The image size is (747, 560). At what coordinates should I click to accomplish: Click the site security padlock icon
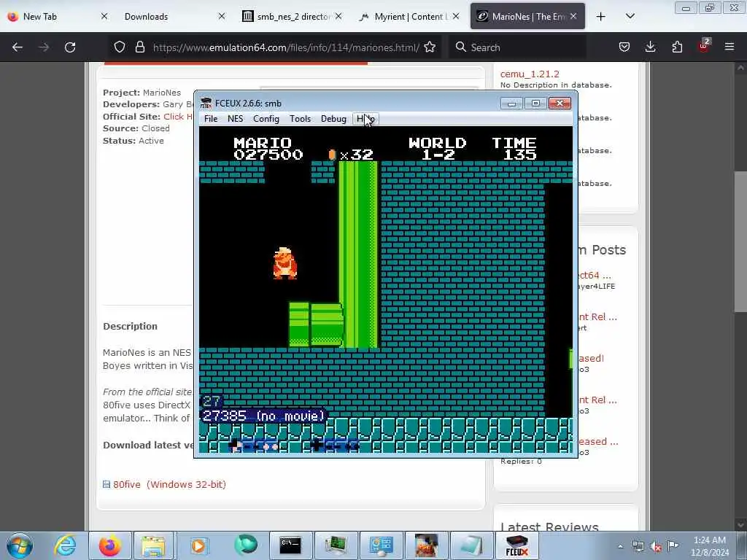click(139, 47)
